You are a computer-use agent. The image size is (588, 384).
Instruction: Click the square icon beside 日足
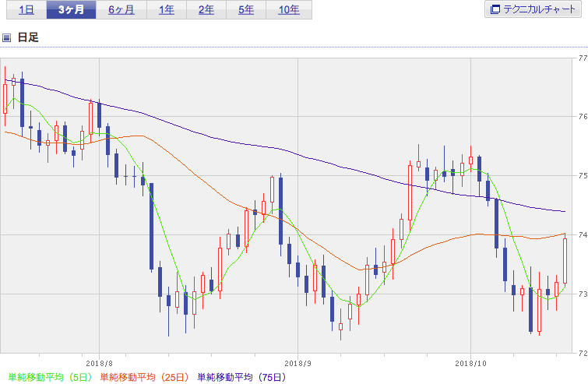[x=7, y=37]
